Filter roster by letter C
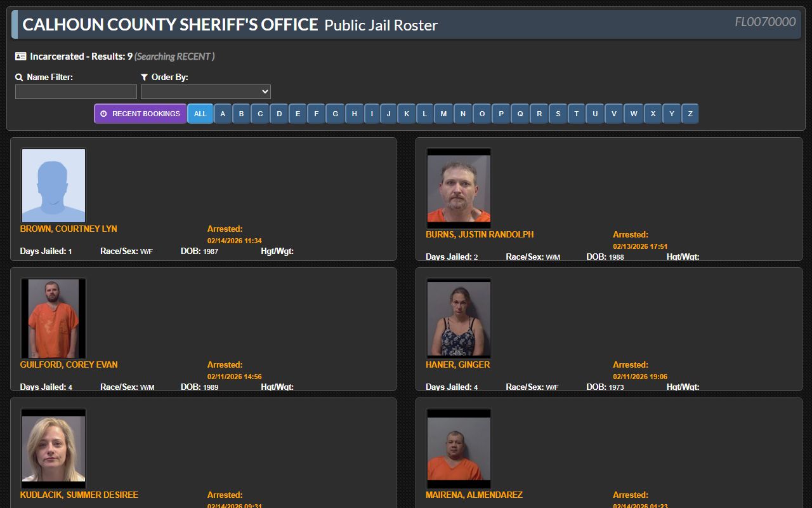This screenshot has height=508, width=812. (x=260, y=114)
